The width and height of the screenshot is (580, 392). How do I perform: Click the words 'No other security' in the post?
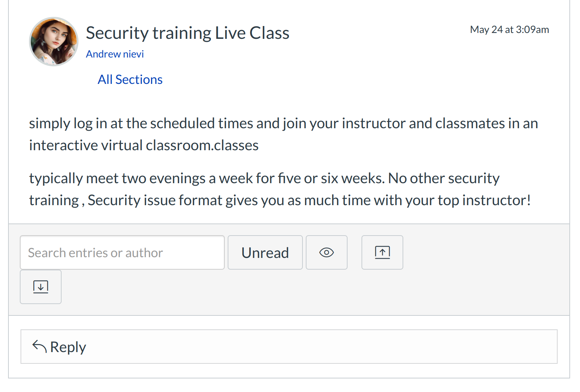pos(444,178)
